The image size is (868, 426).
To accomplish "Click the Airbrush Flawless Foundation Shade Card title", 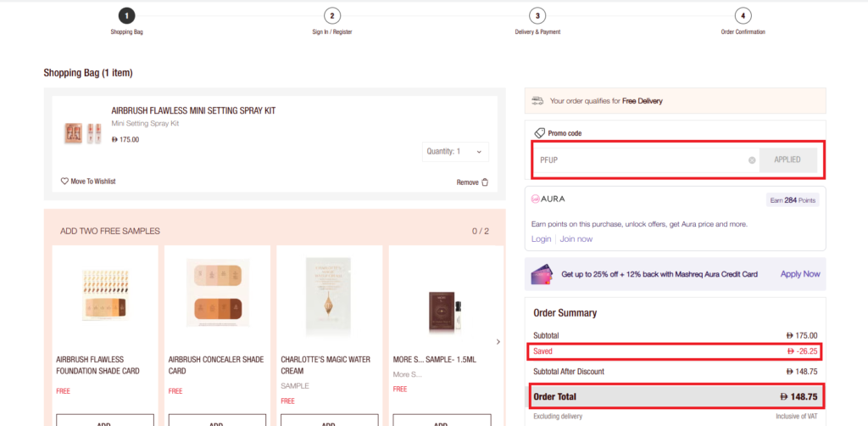I will coord(98,365).
